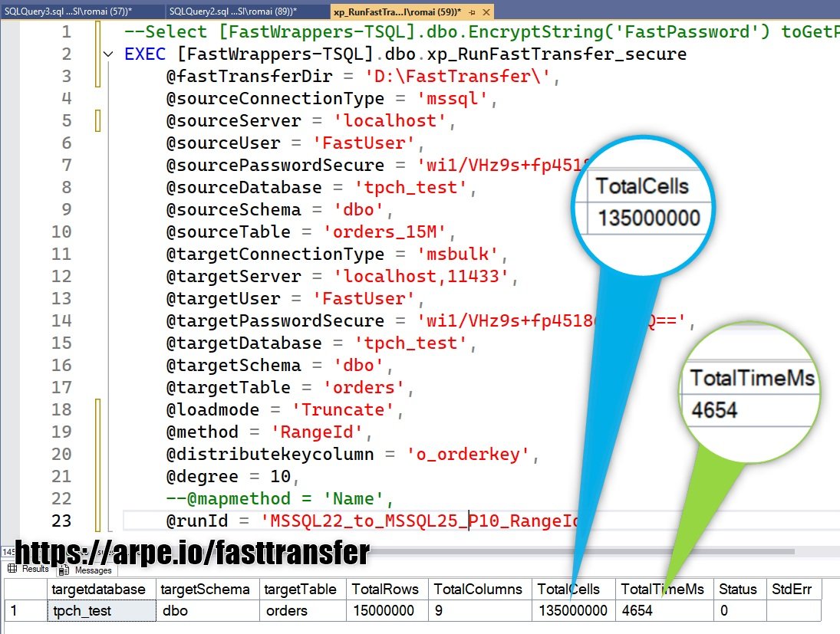
Task: Click the 'o_orderkey' string on line 20
Action: point(468,454)
